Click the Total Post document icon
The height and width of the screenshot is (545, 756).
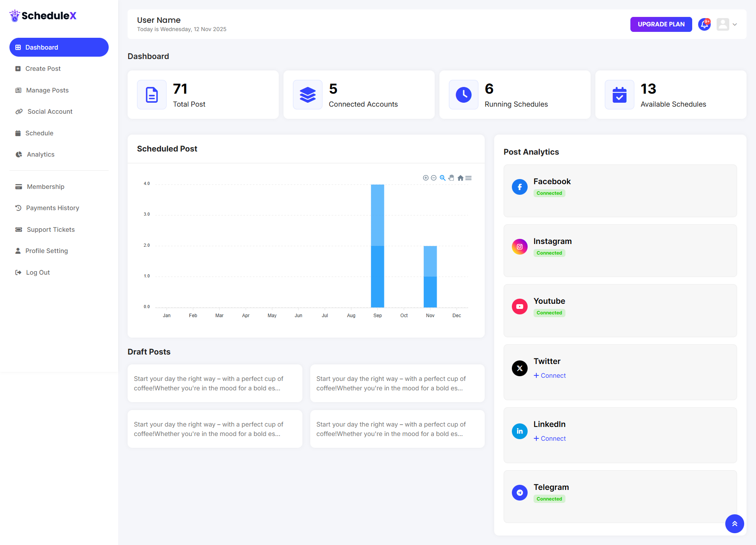click(x=152, y=95)
